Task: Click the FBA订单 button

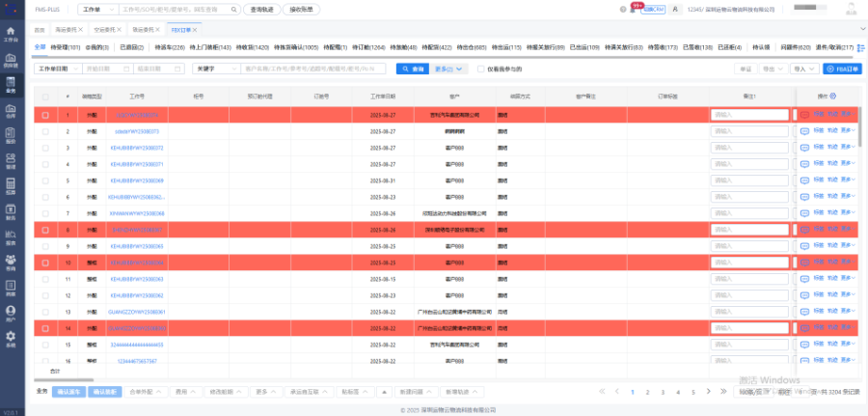Action: click(842, 69)
